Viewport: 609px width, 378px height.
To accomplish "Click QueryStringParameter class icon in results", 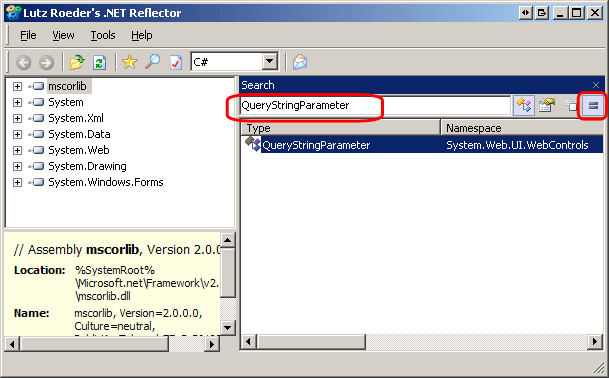I will pyautogui.click(x=253, y=144).
